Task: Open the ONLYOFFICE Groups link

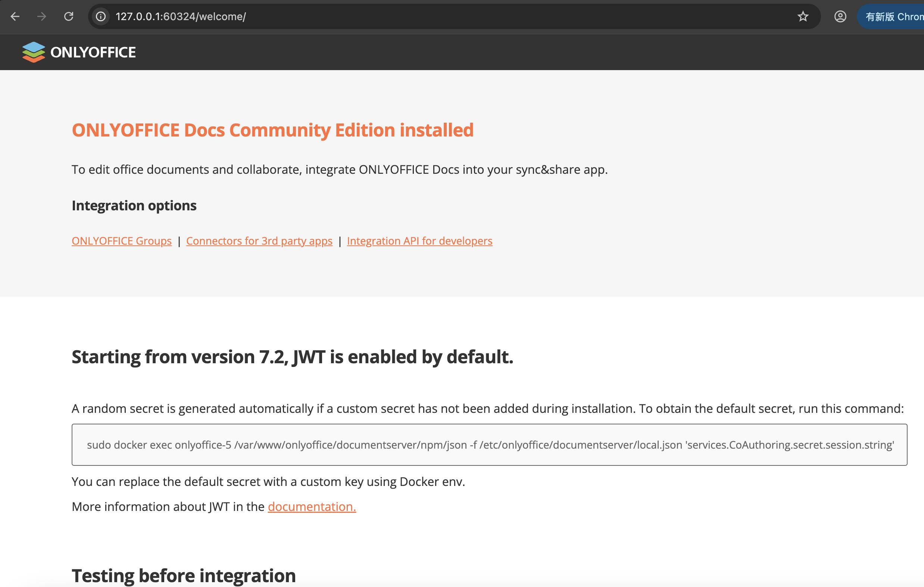Action: pyautogui.click(x=122, y=241)
